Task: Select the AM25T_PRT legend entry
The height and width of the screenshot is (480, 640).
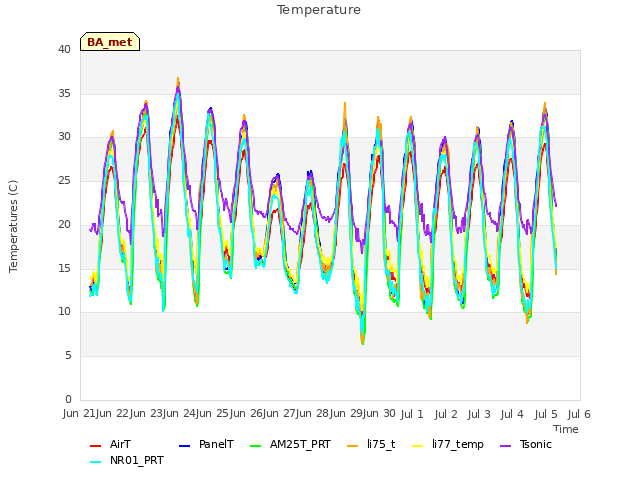Action: point(290,444)
